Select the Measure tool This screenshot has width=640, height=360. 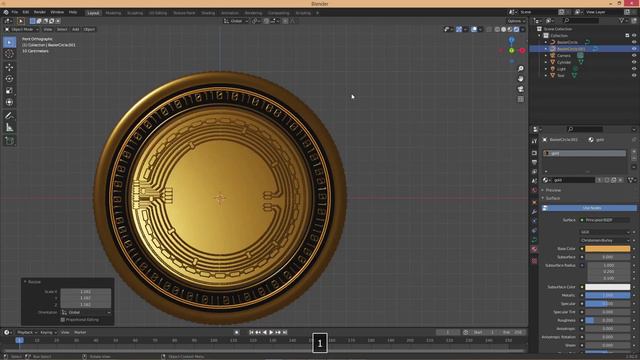tap(9, 128)
